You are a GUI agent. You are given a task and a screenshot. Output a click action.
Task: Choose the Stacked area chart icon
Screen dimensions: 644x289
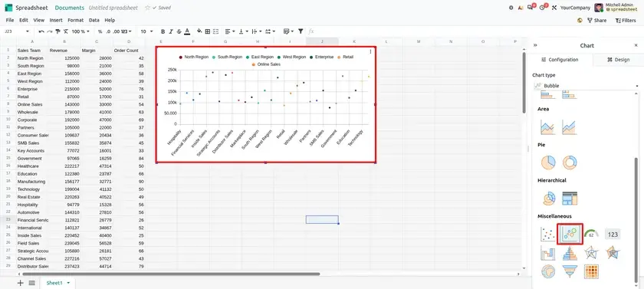(x=570, y=127)
